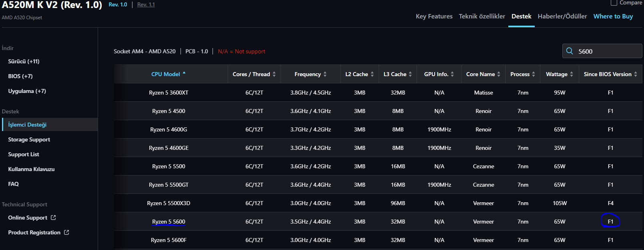644x250 pixels.
Task: Go to Where to Buy
Action: click(613, 16)
